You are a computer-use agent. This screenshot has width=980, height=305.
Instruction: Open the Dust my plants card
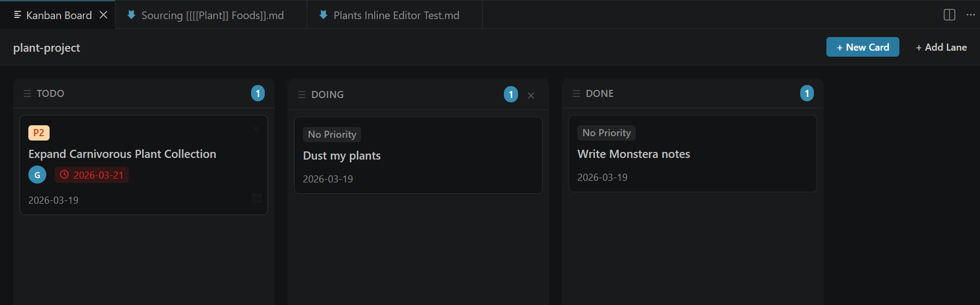(342, 156)
